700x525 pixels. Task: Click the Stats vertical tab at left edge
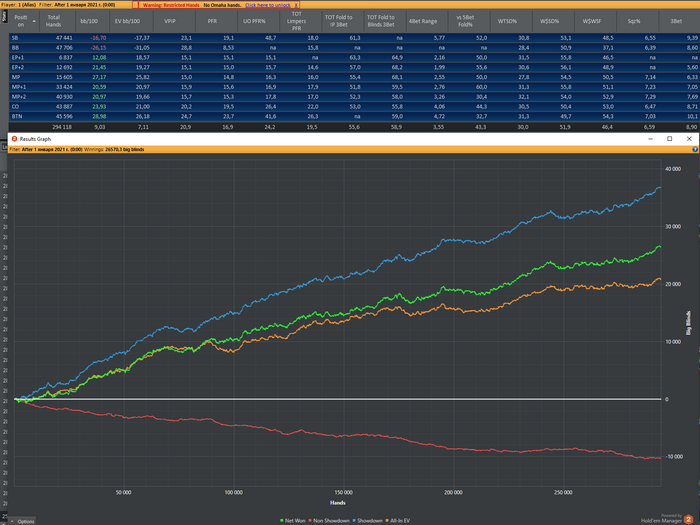click(x=4, y=17)
